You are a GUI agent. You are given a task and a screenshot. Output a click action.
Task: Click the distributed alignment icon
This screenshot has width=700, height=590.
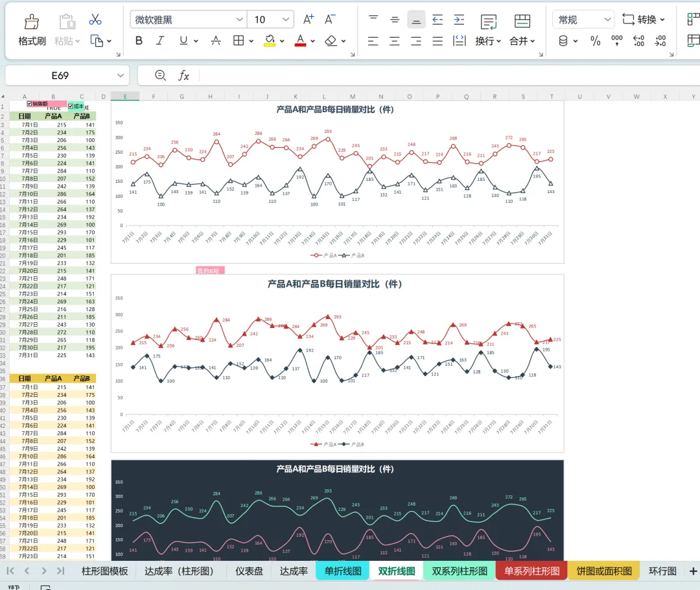pos(460,41)
